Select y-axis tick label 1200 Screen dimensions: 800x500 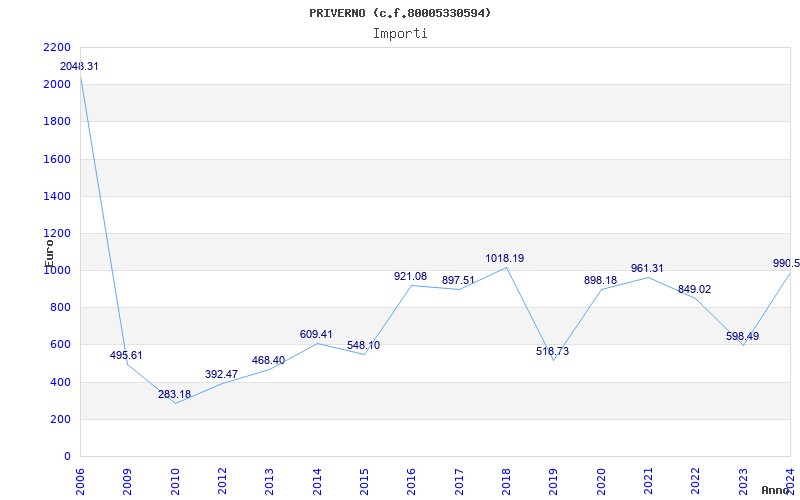[x=57, y=234]
